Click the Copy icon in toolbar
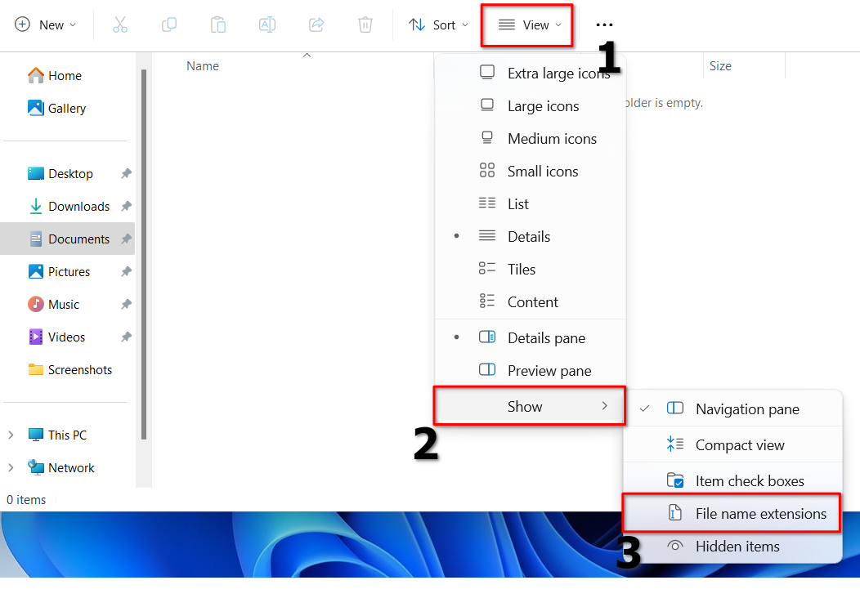 [x=169, y=25]
